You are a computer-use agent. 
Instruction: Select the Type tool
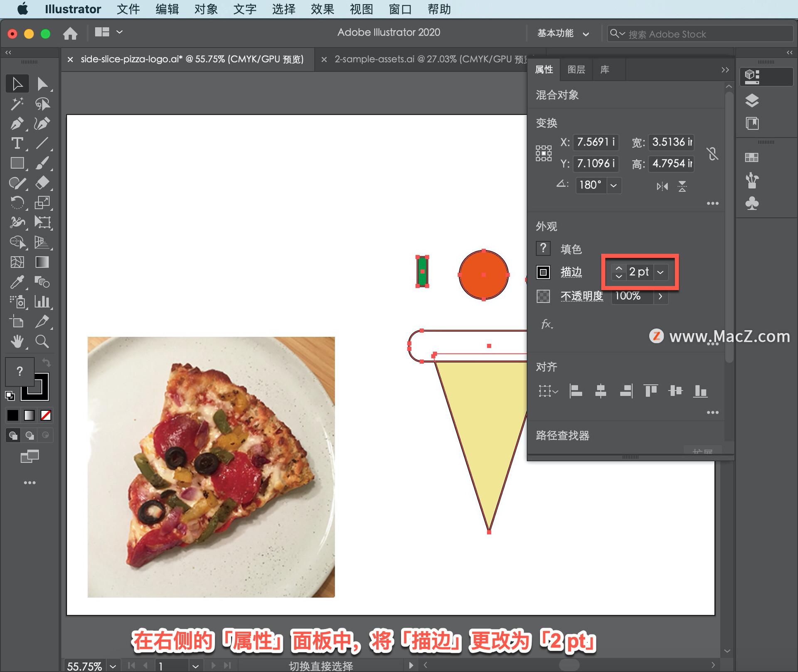click(17, 143)
